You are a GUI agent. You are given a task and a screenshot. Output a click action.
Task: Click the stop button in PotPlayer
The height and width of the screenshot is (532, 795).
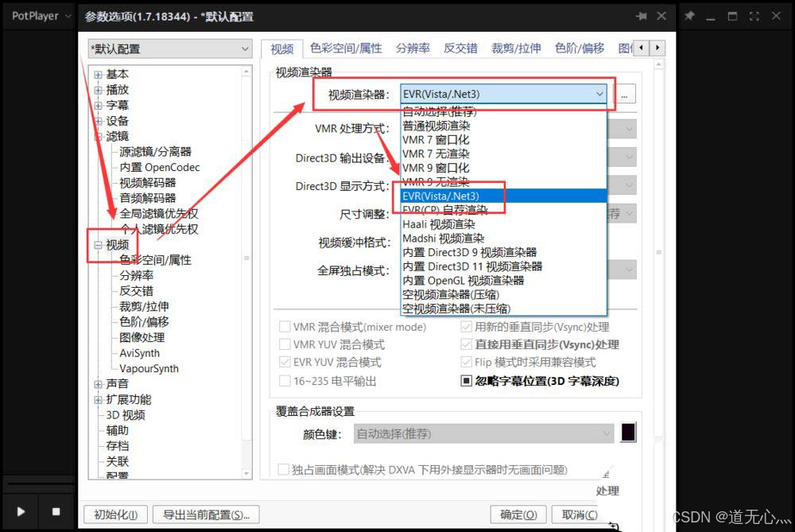[56, 511]
